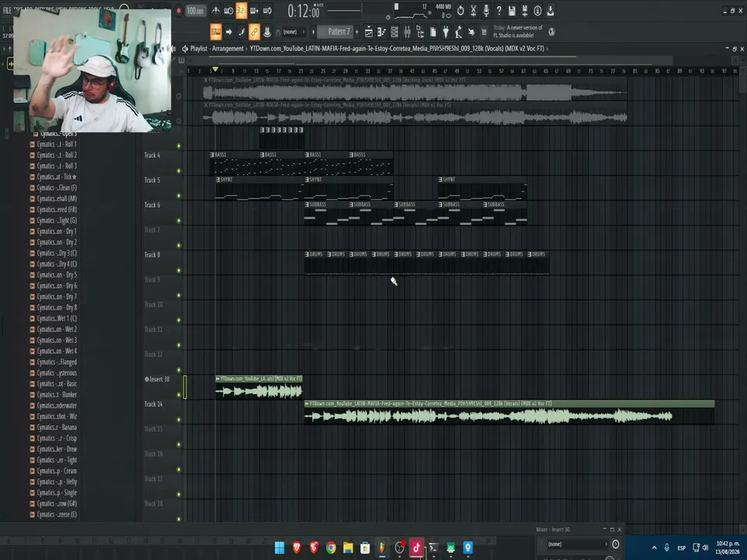Open menu of first SUBBASS clip
Viewport: 747px width, 560px height.
click(307, 205)
